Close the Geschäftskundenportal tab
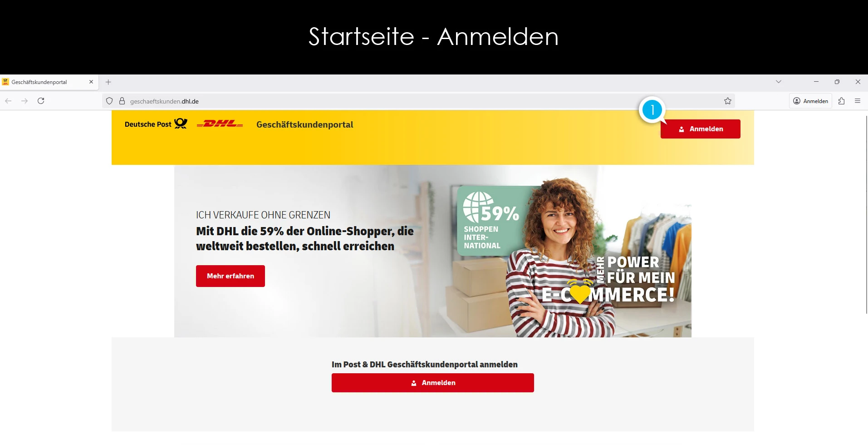 point(91,82)
